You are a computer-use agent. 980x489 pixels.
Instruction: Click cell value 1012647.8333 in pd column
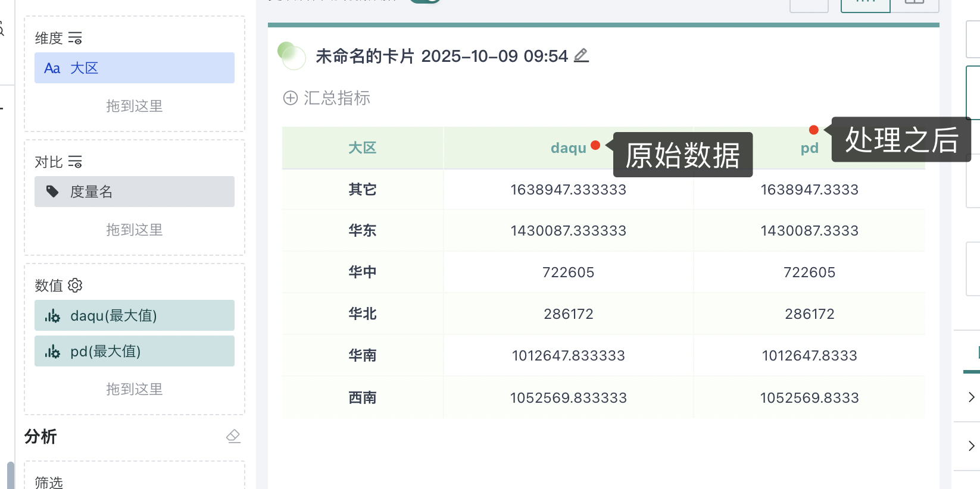click(810, 356)
